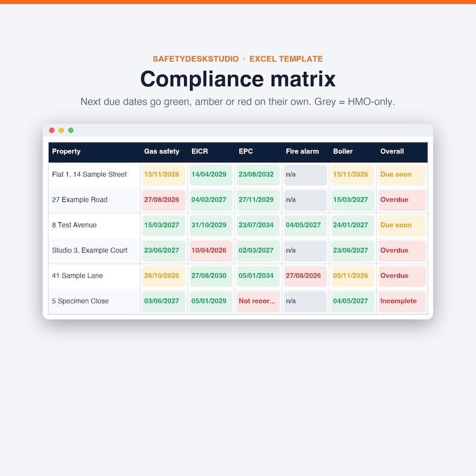Click the 41 Sample Lane property cell
476x476 pixels.
(94, 276)
